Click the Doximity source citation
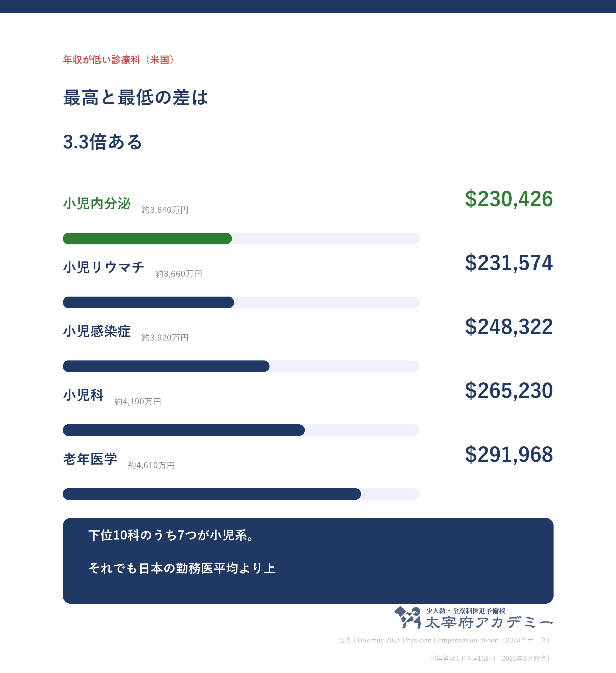This screenshot has height=673, width=616. tap(445, 640)
